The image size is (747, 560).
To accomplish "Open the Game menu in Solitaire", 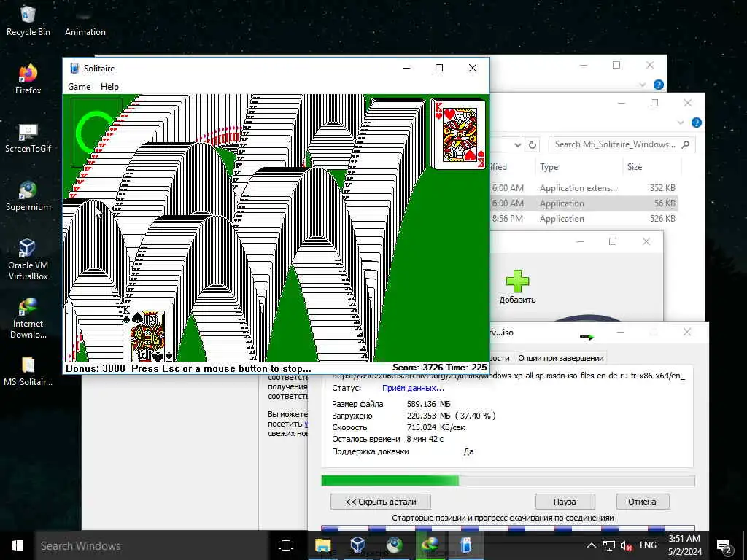I will pyautogui.click(x=79, y=87).
